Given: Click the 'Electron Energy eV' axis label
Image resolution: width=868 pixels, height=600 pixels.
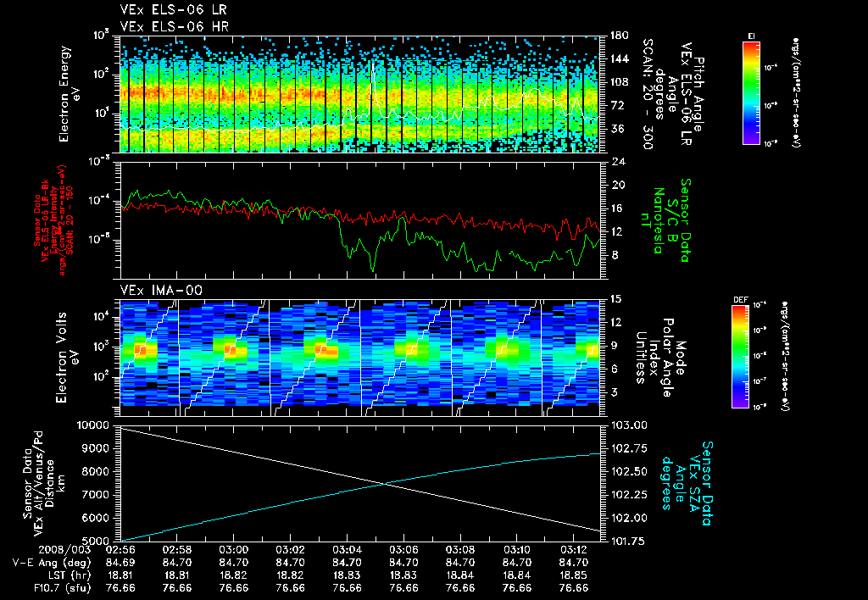Looking at the screenshot, I should [x=70, y=94].
